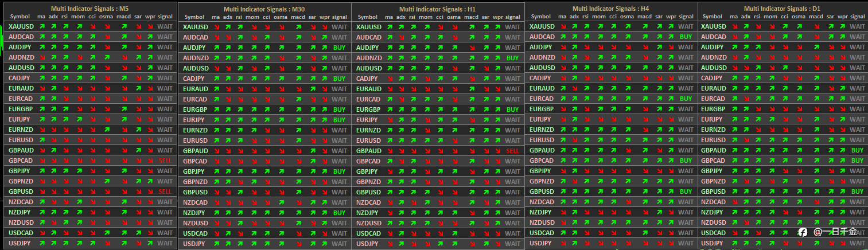Click the EURJPY sar arrow in the D1 panel
Screen dimensions: 868x250
pyautogui.click(x=830, y=119)
